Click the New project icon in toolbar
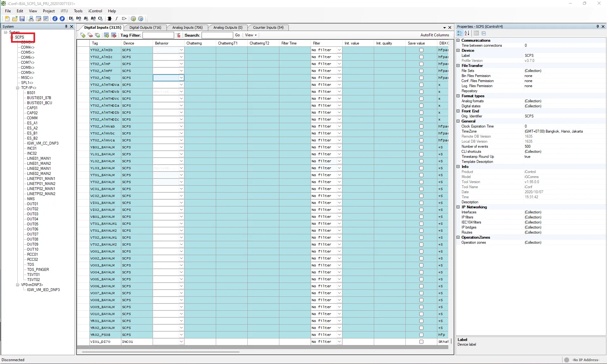This screenshot has height=364, width=607. click(x=7, y=19)
